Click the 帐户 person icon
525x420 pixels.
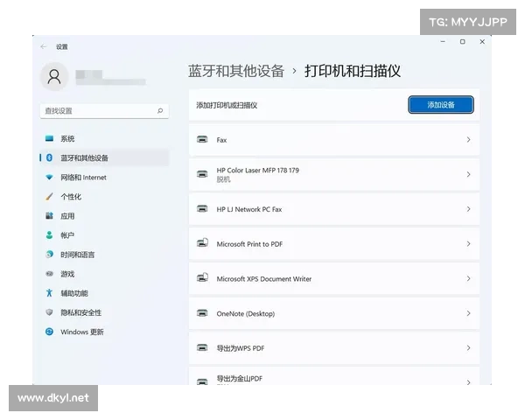coord(49,235)
